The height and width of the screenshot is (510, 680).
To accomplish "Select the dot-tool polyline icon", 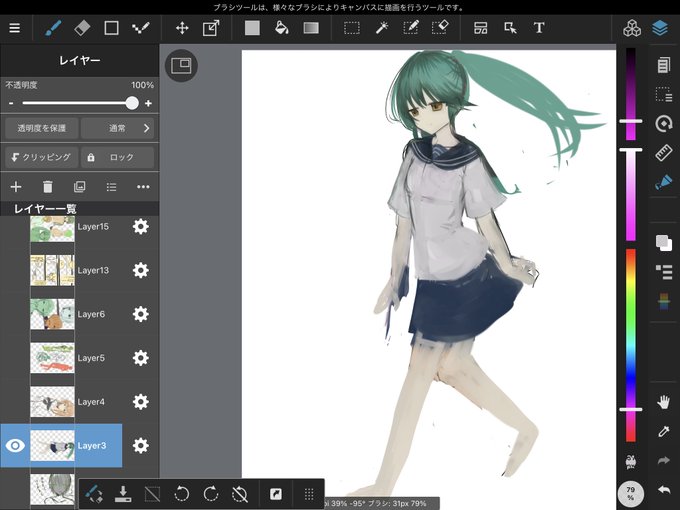I will [141, 29].
